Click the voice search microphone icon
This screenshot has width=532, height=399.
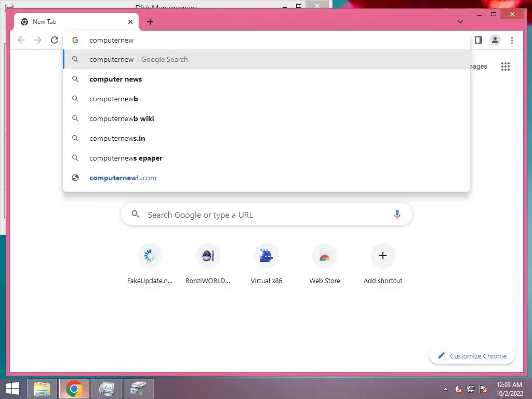point(397,214)
